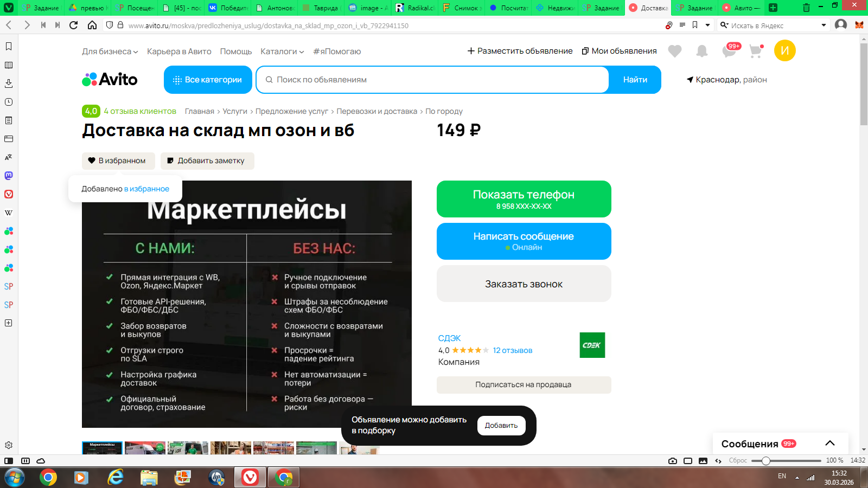
Task: Switch to the 'Таврида' tab
Action: coord(321,8)
